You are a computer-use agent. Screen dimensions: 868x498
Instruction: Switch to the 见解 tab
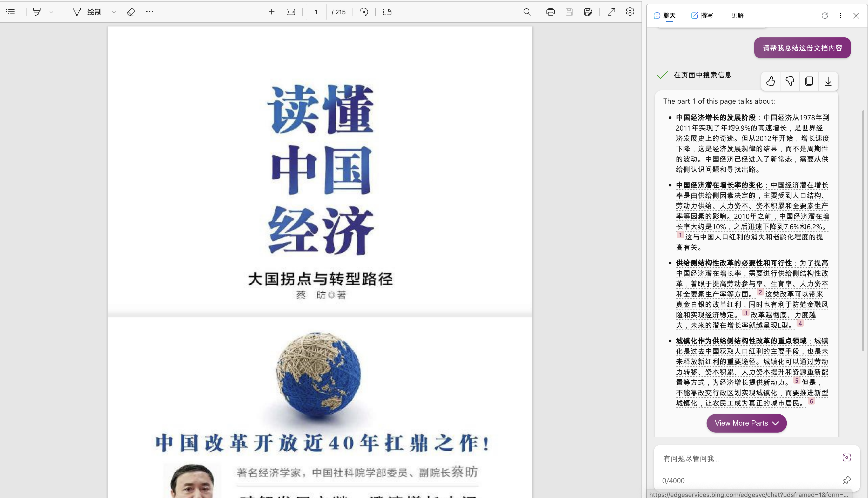click(x=737, y=15)
